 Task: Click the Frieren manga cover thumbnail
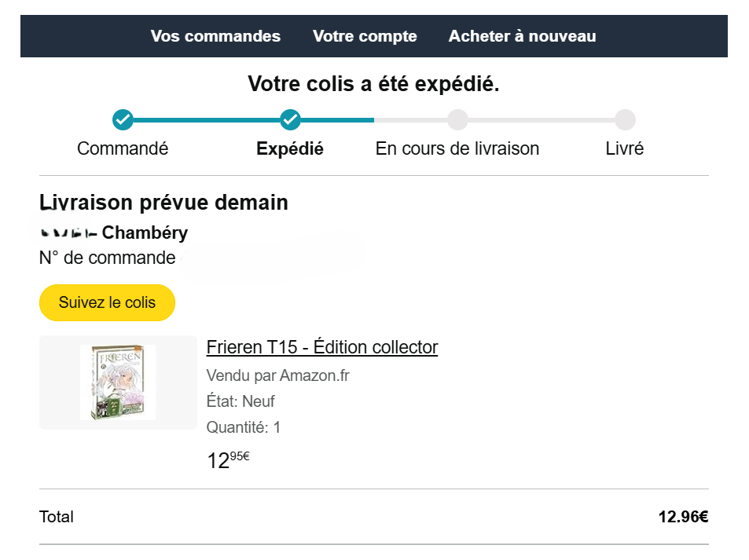pos(118,382)
